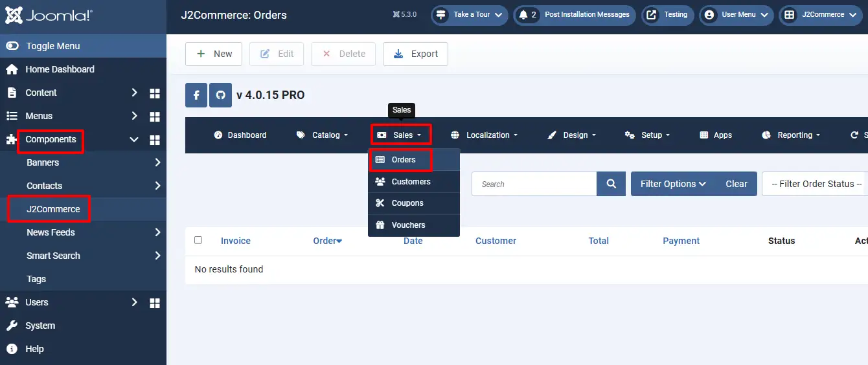868x365 pixels.
Task: Open the Filter Order Status dropdown
Action: [815, 184]
